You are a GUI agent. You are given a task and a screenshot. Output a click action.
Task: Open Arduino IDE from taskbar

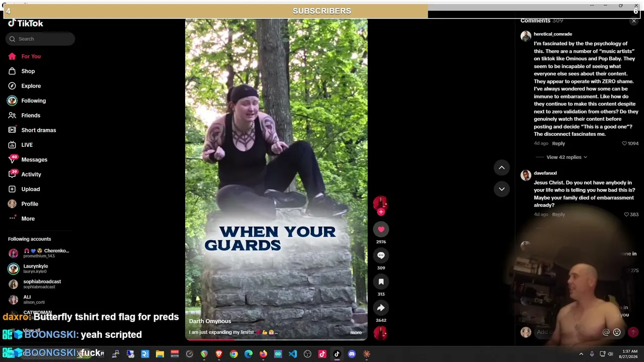278,354
